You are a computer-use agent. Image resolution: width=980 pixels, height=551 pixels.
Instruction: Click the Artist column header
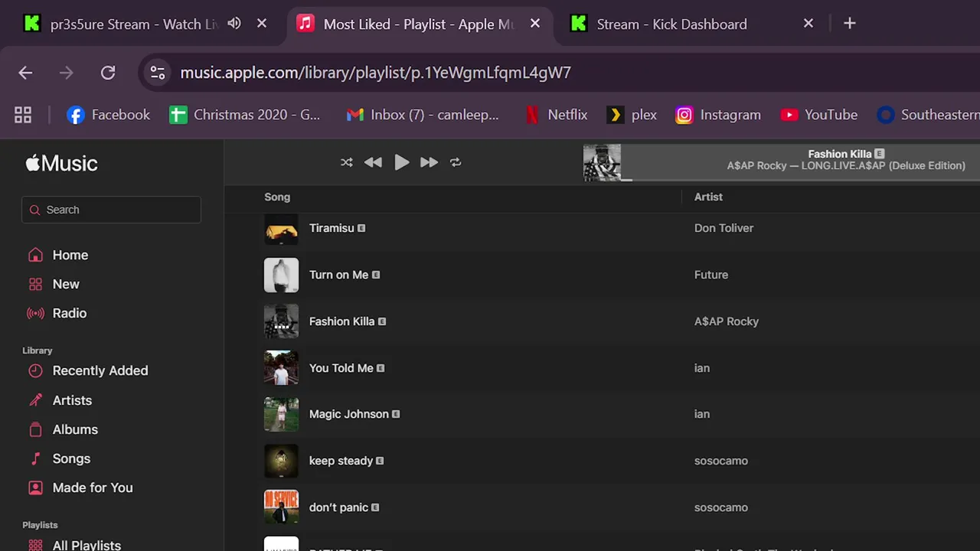[708, 197]
